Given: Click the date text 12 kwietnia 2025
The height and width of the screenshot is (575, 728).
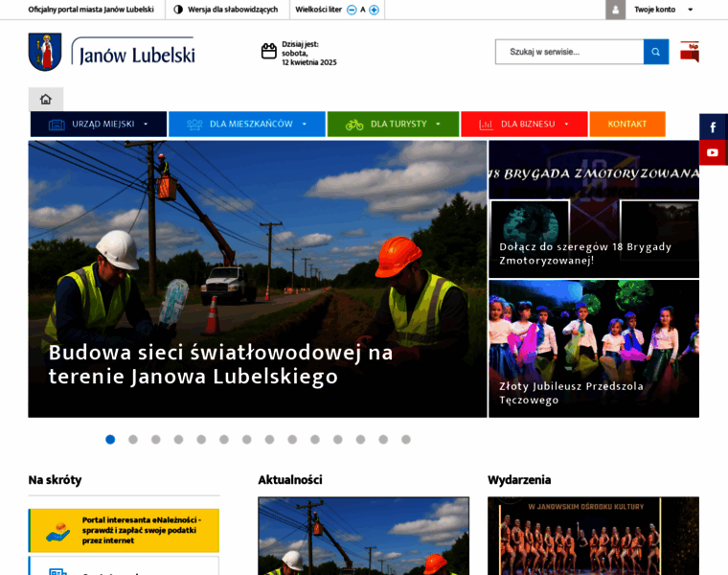Looking at the screenshot, I should [309, 62].
